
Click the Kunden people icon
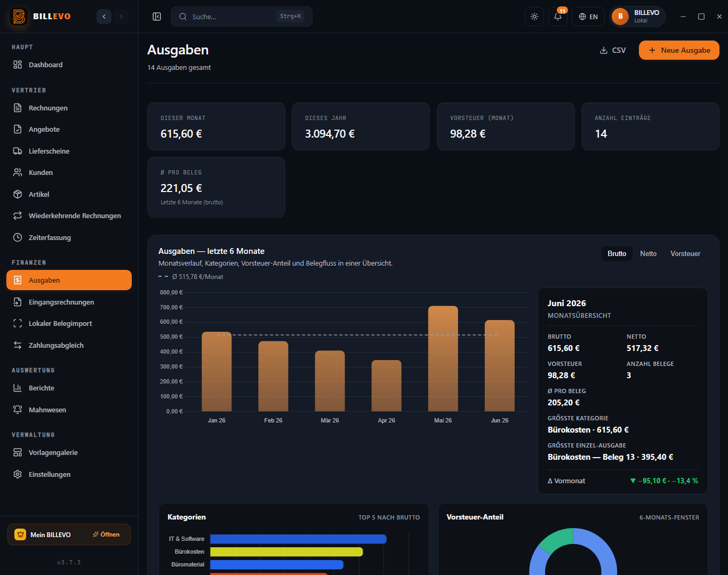pyautogui.click(x=18, y=173)
